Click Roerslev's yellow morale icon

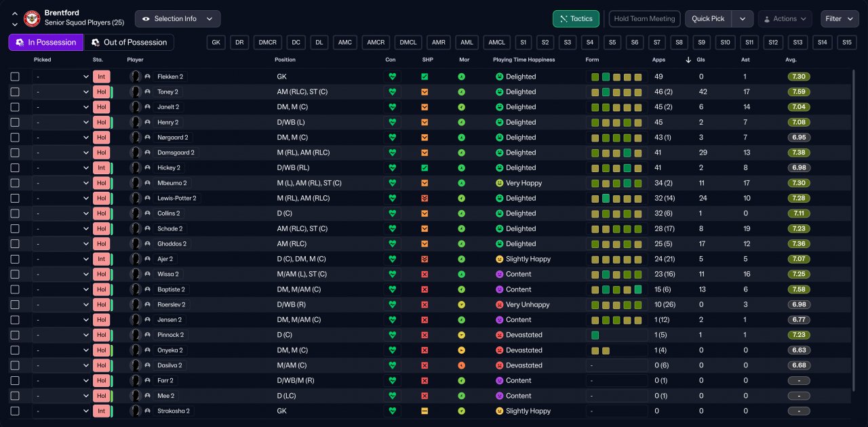(461, 305)
